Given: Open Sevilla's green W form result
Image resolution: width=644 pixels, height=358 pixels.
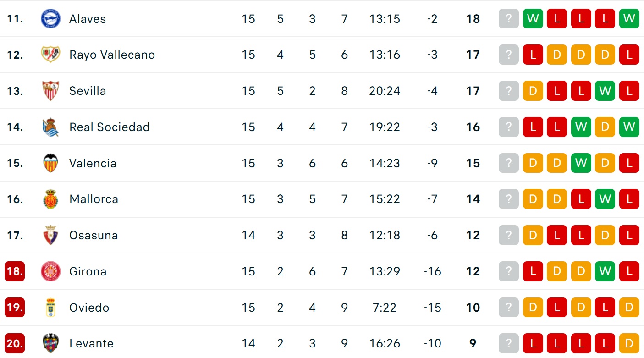Looking at the screenshot, I should [x=605, y=91].
